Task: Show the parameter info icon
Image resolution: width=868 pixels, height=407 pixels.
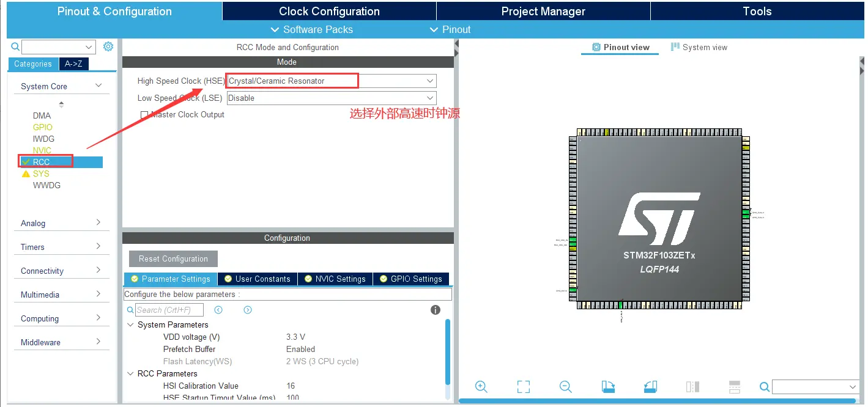Action: 436,310
